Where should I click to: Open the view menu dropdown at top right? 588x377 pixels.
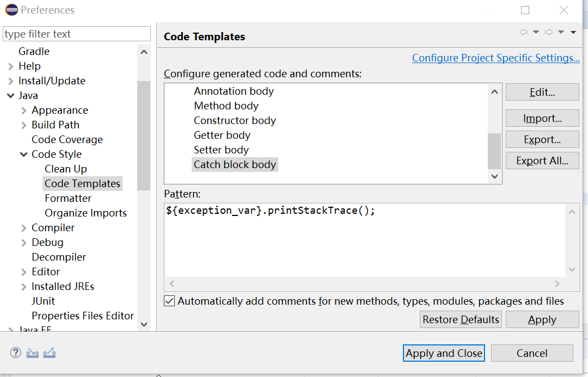click(x=573, y=32)
